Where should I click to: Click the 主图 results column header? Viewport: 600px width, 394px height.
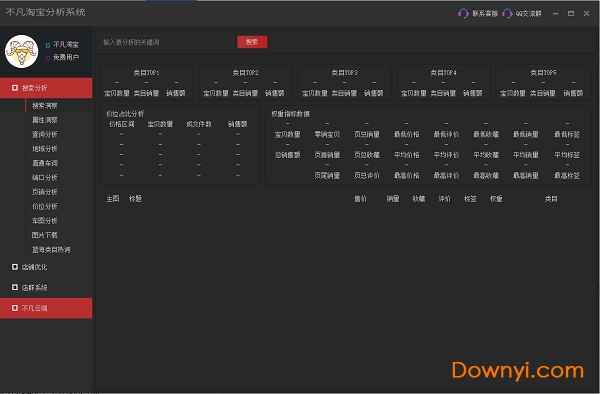click(x=113, y=199)
